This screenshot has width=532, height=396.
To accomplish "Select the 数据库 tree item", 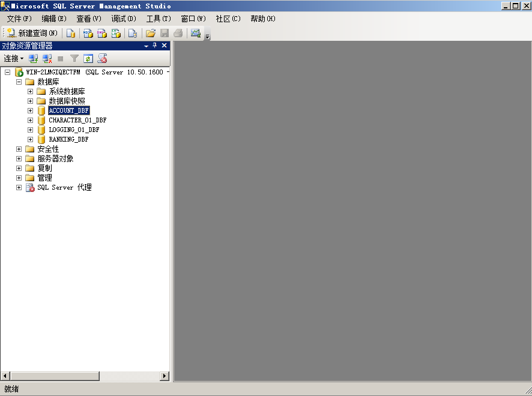I will click(x=48, y=82).
